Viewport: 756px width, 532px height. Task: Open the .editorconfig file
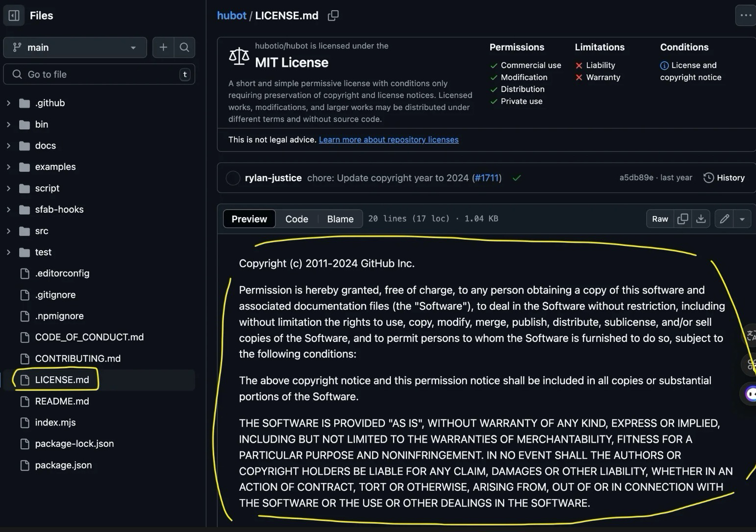click(62, 273)
